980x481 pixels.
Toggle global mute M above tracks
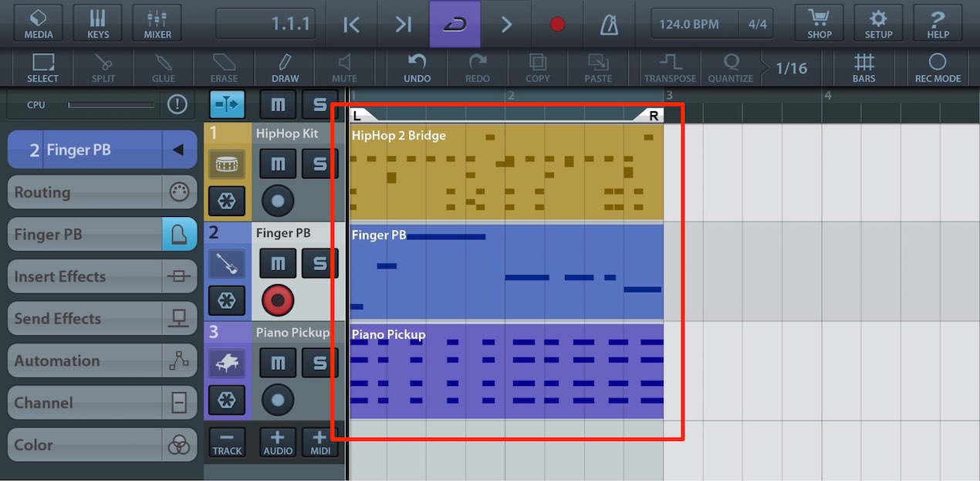click(278, 104)
